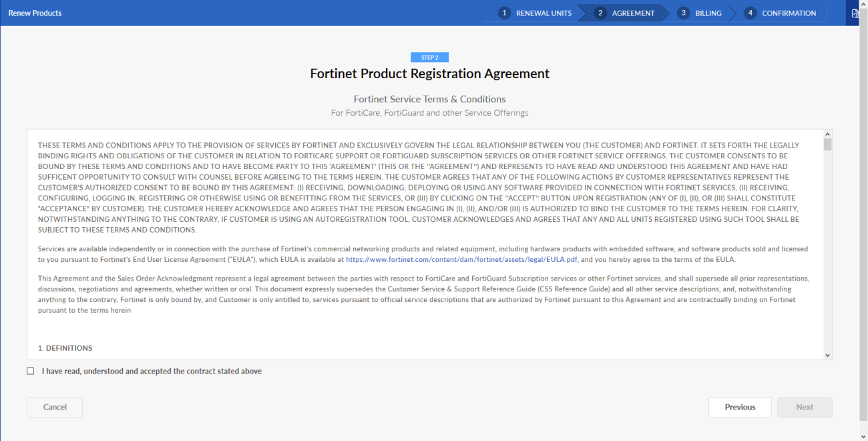The width and height of the screenshot is (868, 441).
Task: Click the agreement scrollbar down arrow
Action: tap(827, 355)
